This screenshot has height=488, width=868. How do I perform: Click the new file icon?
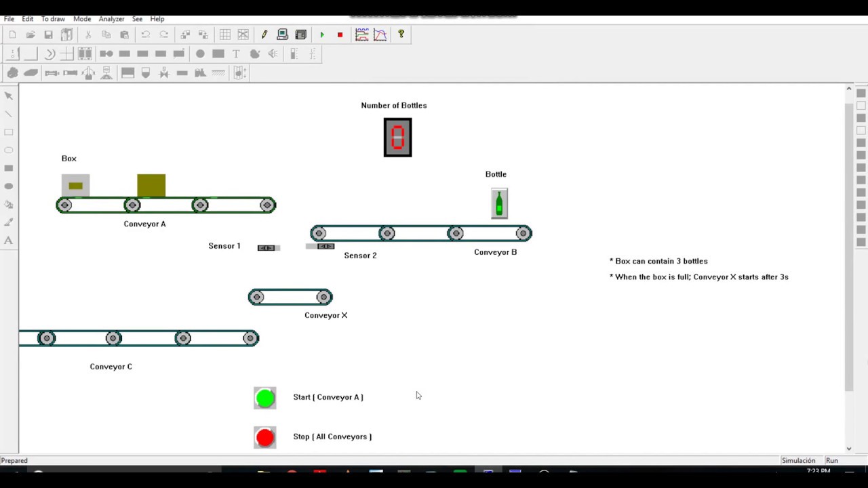click(x=12, y=35)
